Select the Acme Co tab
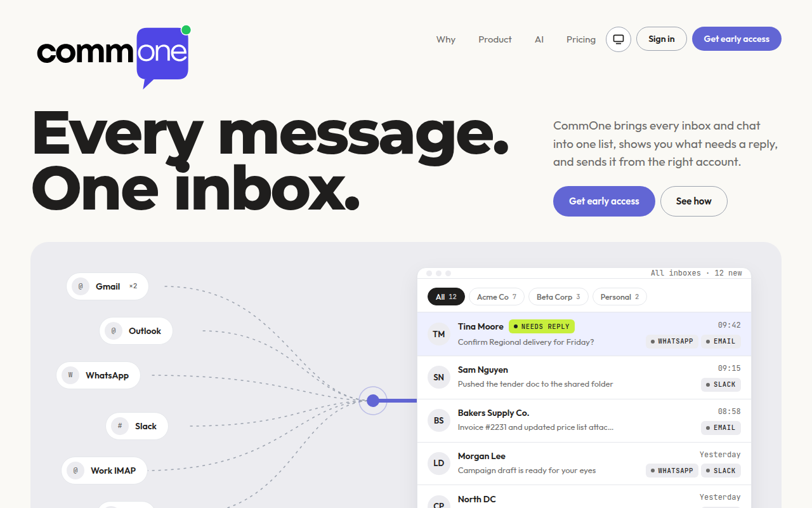 coord(497,297)
